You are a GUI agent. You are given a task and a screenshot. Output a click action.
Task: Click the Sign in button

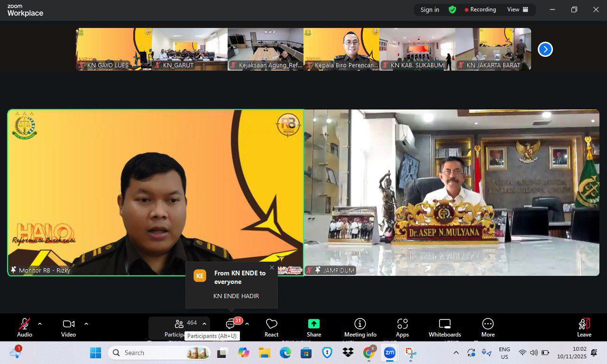[x=430, y=10]
